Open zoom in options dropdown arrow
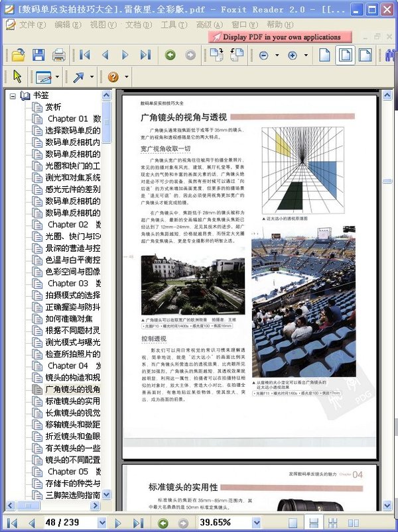Screen dimensions: 398x532 306,55
